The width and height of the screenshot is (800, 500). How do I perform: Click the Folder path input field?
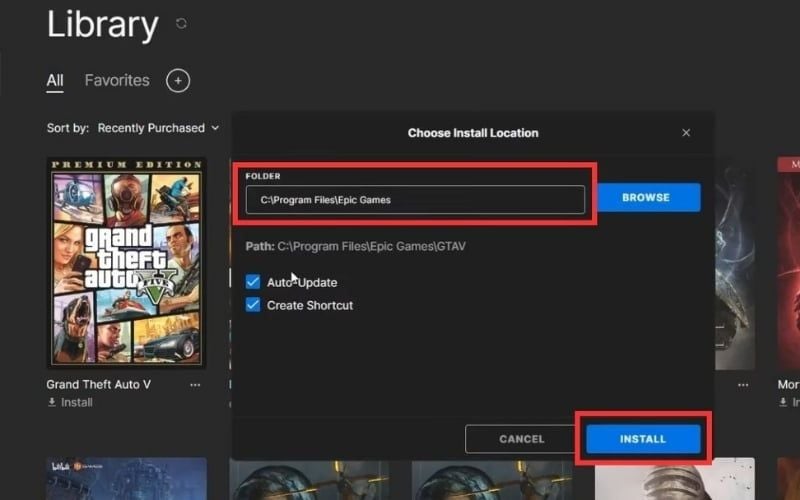(415, 199)
